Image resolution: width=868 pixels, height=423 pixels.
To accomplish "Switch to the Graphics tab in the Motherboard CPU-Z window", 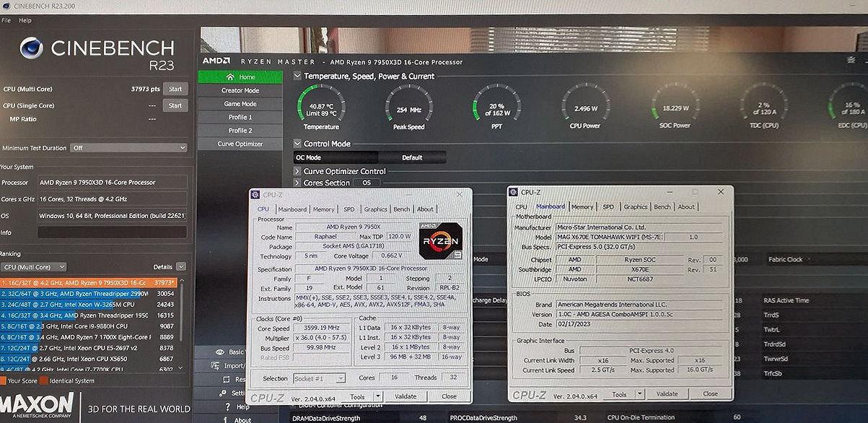I will tap(635, 206).
